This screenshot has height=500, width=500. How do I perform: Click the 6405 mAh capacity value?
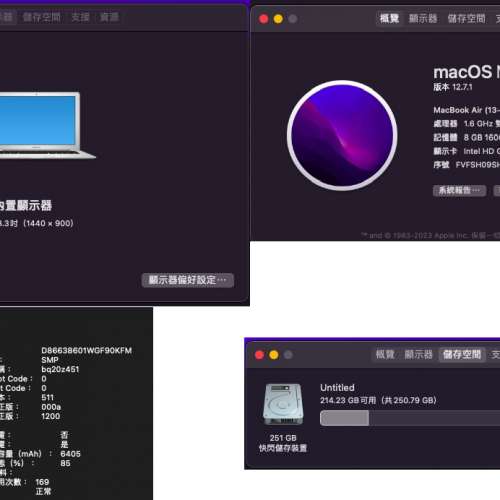click(70, 454)
